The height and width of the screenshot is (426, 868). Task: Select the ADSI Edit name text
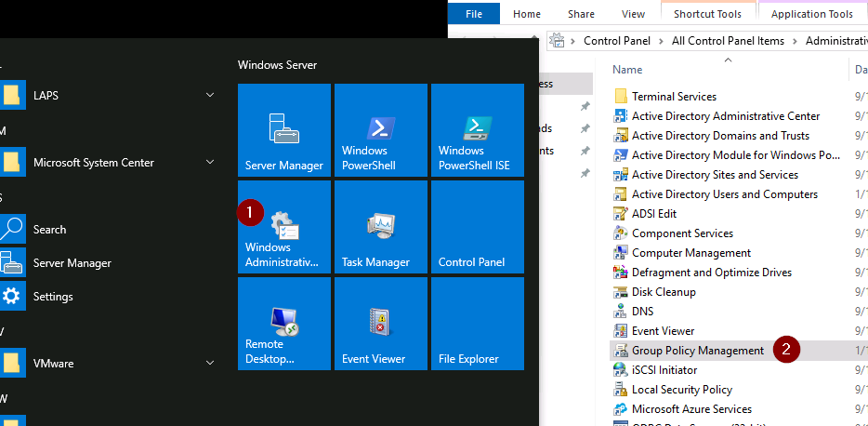pos(654,214)
